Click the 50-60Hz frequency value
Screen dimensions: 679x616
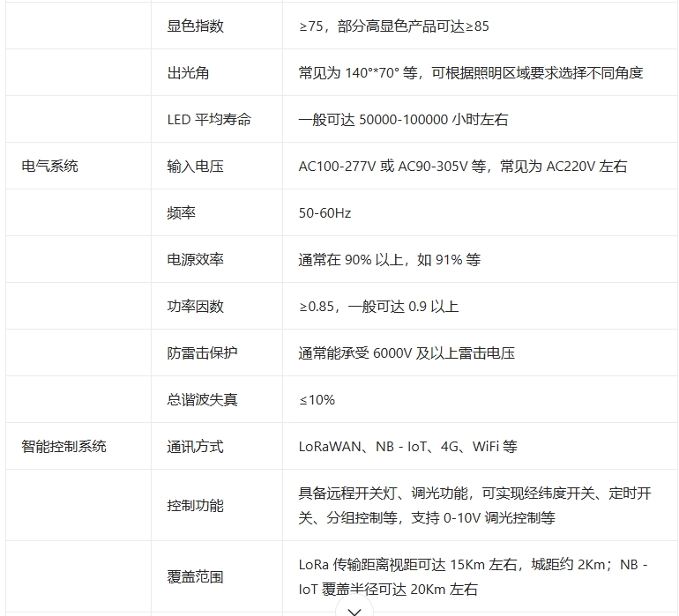325,212
